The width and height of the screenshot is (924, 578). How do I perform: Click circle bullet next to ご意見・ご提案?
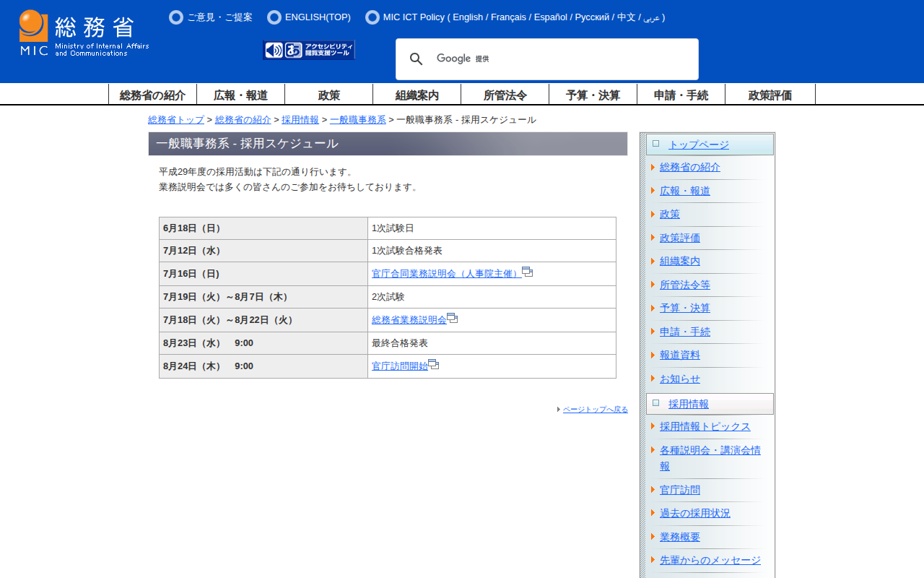[x=175, y=17]
